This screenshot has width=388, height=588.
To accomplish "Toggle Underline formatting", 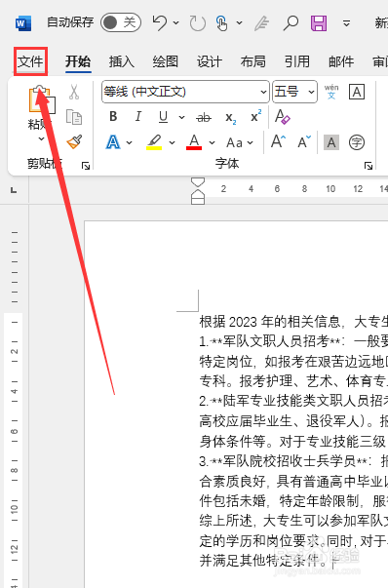I will point(163,117).
